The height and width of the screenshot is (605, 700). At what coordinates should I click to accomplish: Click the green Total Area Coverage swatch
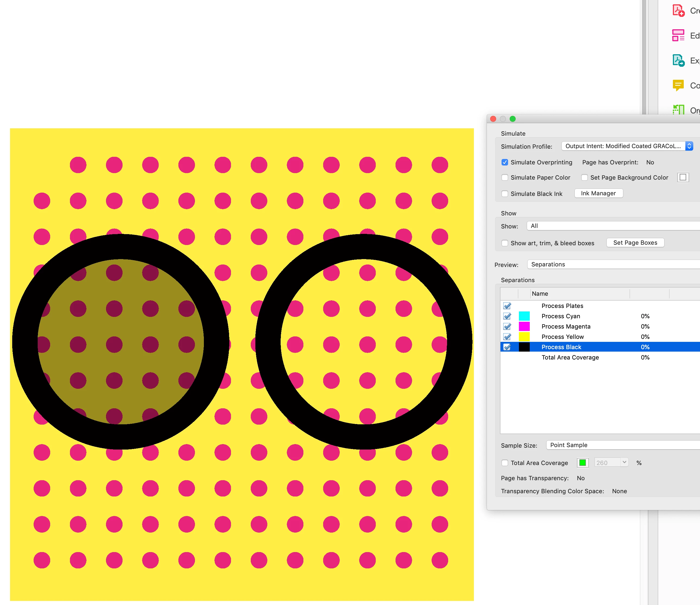pos(582,463)
